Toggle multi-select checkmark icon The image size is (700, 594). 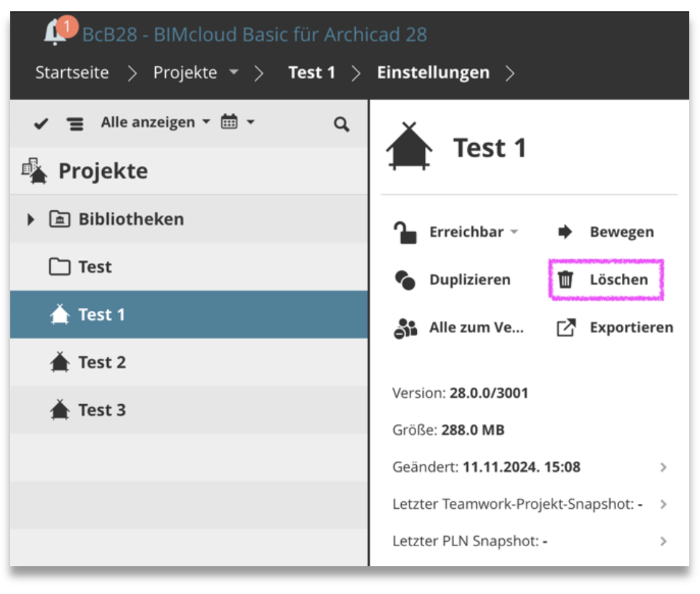[x=40, y=123]
